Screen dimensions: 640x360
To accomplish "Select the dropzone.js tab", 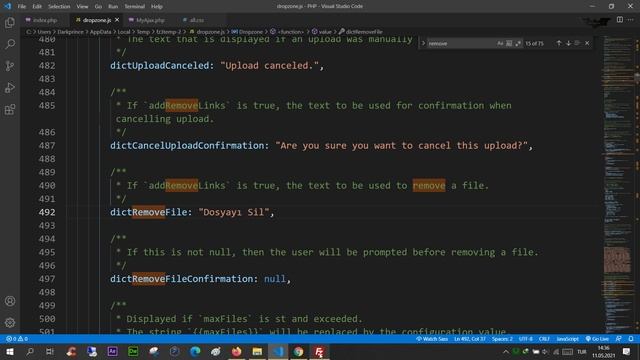I will tap(96, 20).
